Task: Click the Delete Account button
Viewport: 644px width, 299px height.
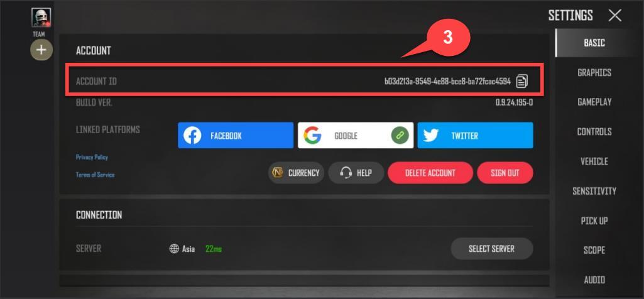Action: (x=430, y=173)
